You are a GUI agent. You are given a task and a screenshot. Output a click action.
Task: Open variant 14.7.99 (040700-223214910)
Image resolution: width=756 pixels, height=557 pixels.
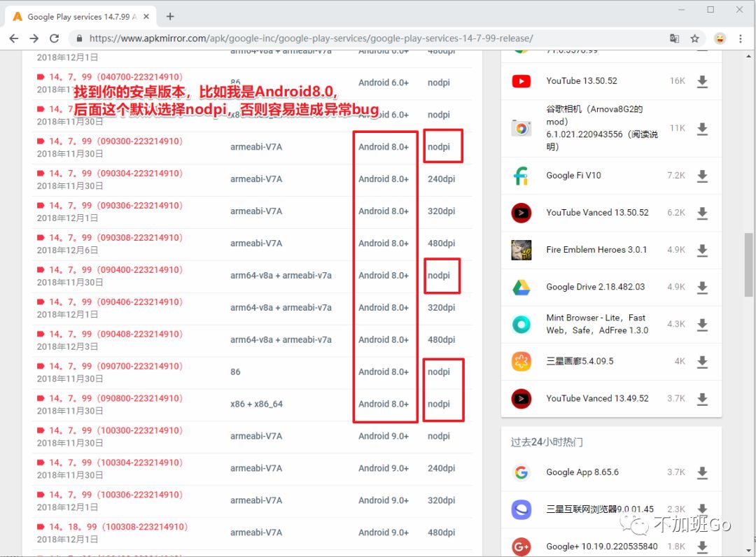(115, 77)
